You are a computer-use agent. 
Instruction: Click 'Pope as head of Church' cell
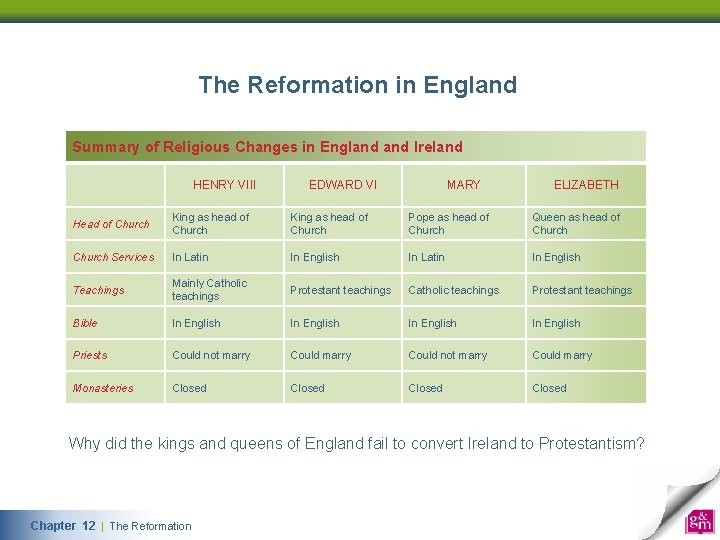pos(463,224)
